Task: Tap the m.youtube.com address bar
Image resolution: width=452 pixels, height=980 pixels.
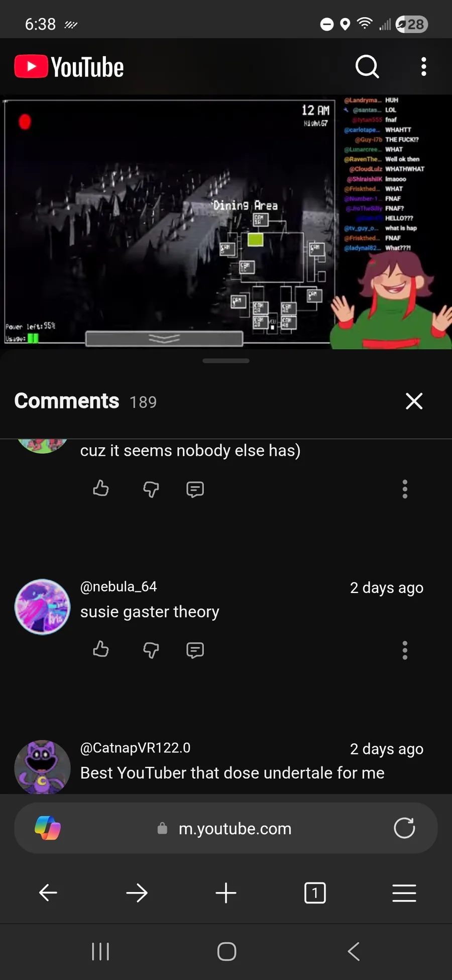Action: point(226,828)
